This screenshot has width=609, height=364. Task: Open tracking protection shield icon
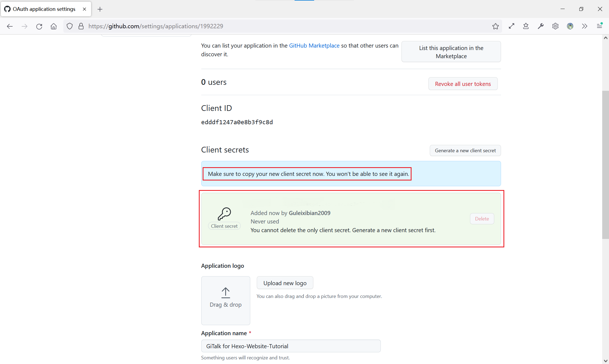pyautogui.click(x=70, y=26)
